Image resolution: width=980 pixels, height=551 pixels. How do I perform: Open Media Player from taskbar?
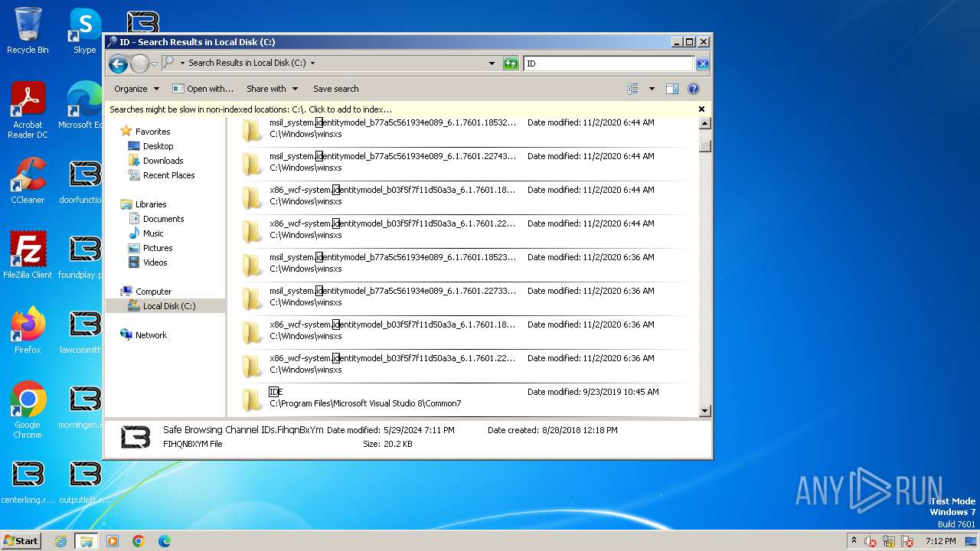click(112, 541)
